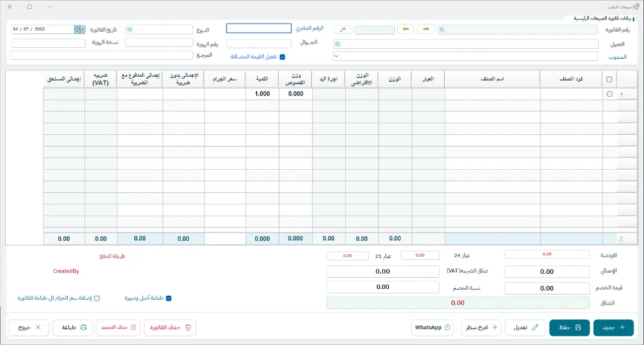The height and width of the screenshot is (345, 644).
Task: Click the نسخة الهوية input field
Action: tap(48, 43)
